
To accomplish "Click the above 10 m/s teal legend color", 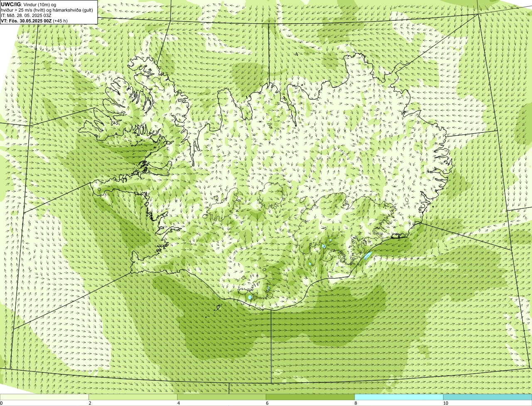I will click(488, 397).
